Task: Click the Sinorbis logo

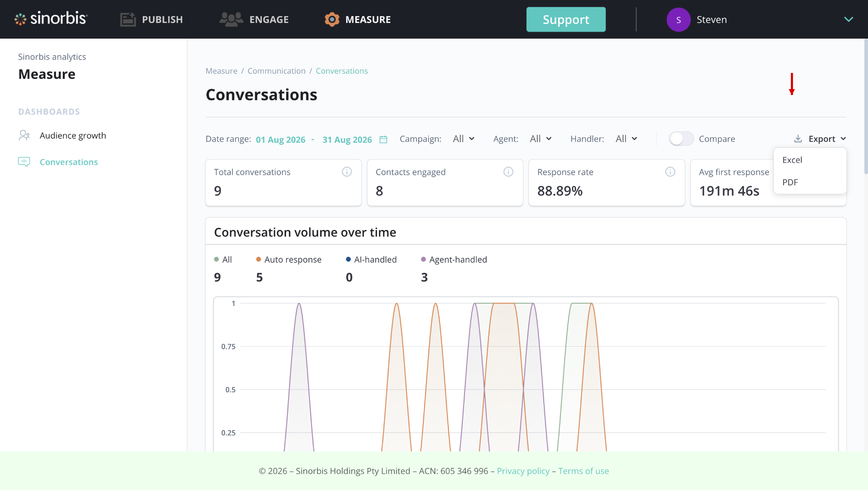Action: pyautogui.click(x=51, y=19)
